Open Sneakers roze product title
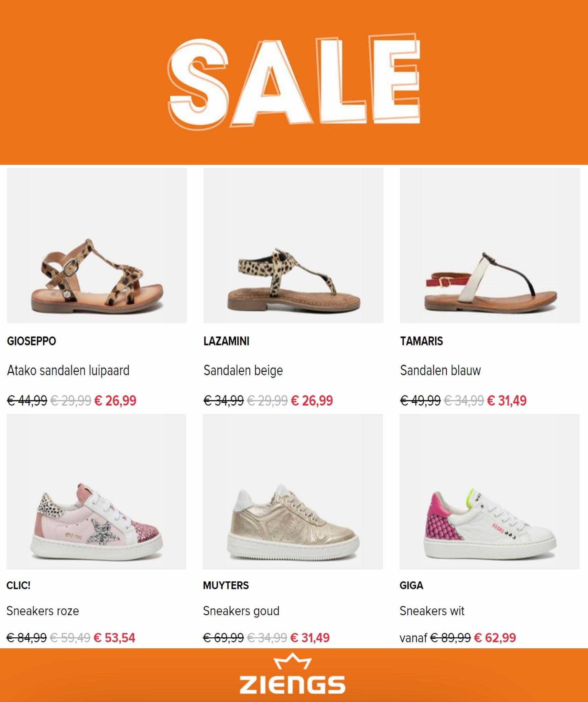 point(43,611)
